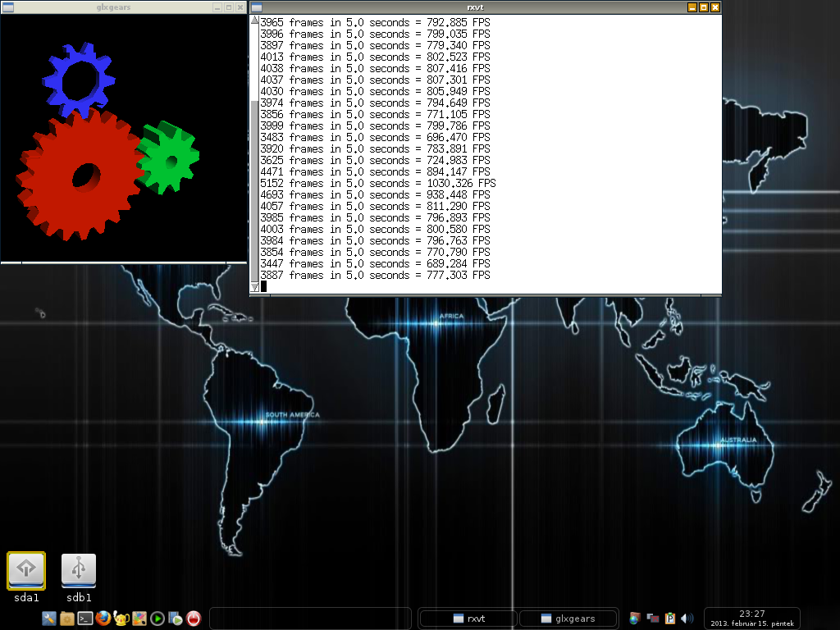Viewport: 840px width, 630px height.
Task: Click the terminal cursor block in rxvt
Action: [263, 286]
